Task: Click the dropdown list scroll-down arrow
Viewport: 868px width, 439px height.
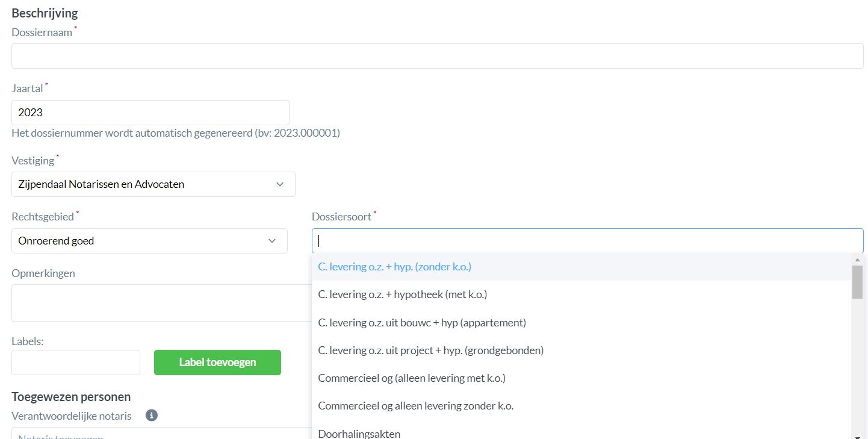Action: click(x=857, y=435)
